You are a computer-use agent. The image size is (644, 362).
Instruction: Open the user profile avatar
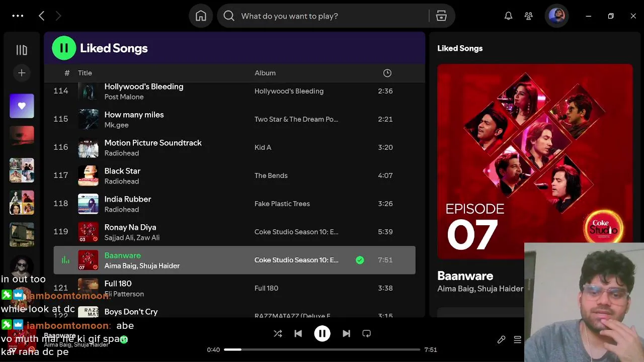(x=557, y=16)
